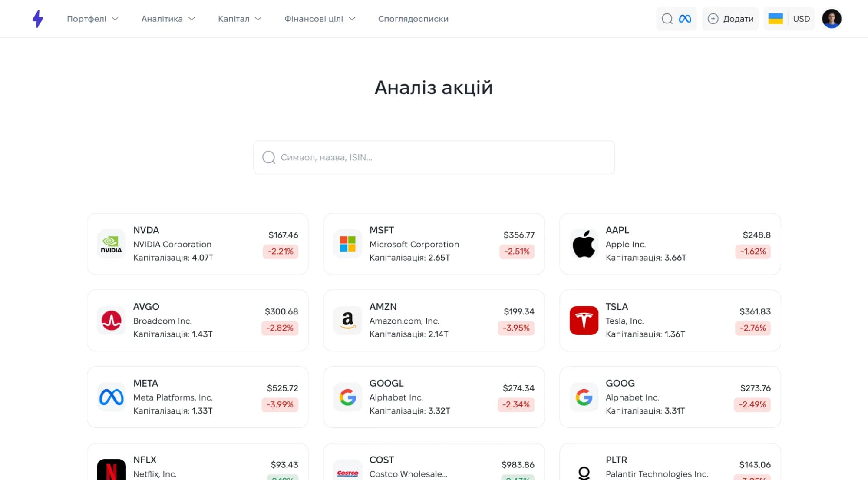Open the Фінансові цілі menu
The image size is (868, 480).
coord(320,19)
